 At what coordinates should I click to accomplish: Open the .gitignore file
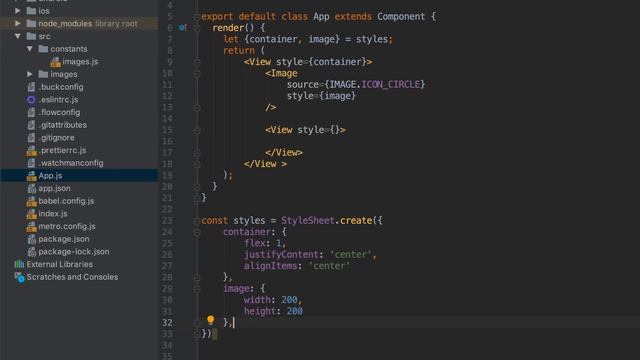[56, 138]
